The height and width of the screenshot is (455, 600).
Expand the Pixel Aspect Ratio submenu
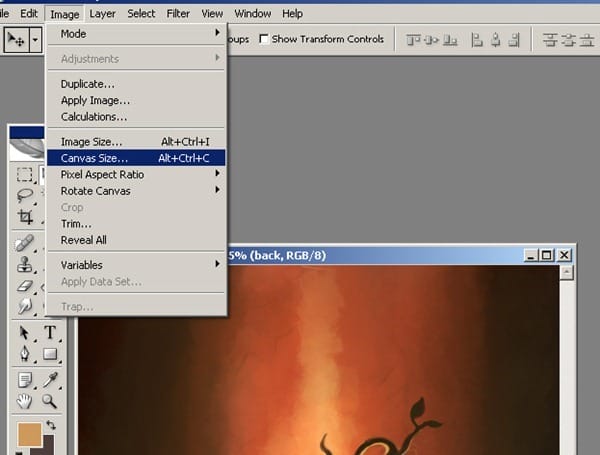(136, 174)
